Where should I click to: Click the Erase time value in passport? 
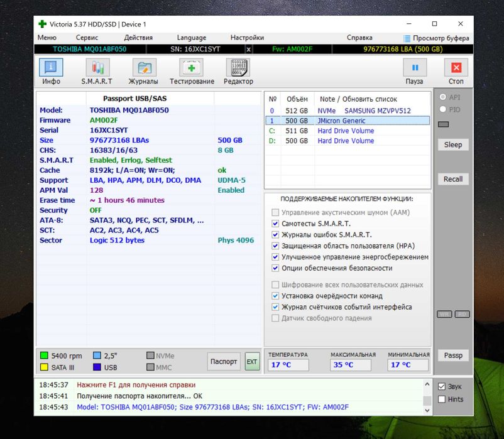[127, 200]
